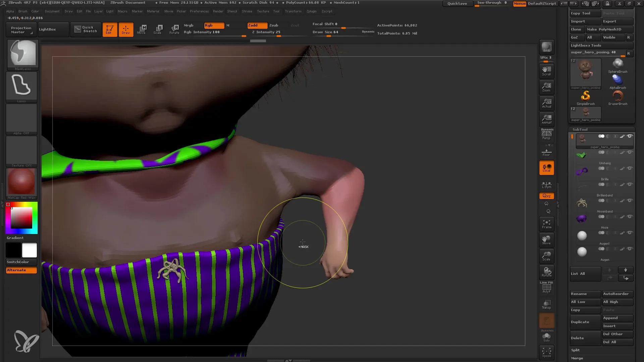Click the AlphaBrush in LightBox
This screenshot has height=362, width=644.
[x=618, y=79]
